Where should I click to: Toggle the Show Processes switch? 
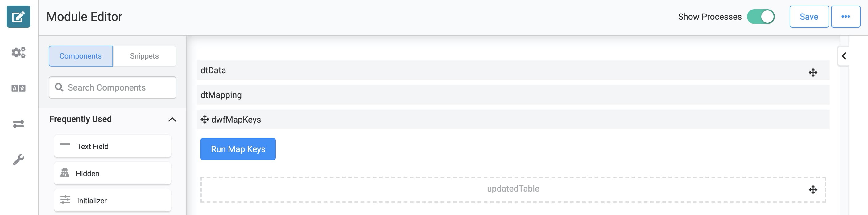[761, 17]
